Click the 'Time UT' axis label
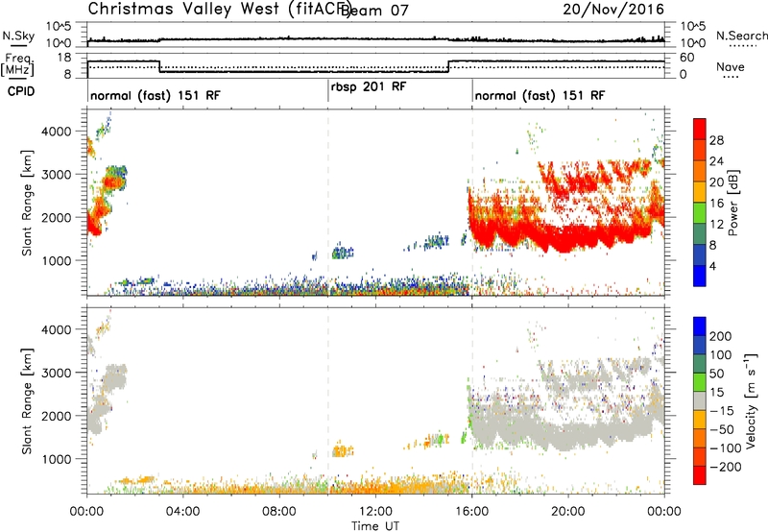768x532 pixels. (x=375, y=526)
